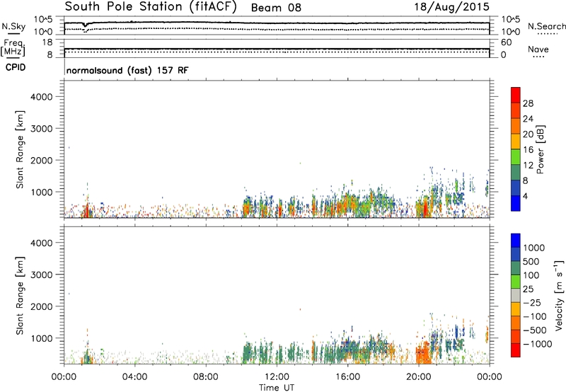This screenshot has height=392, width=566.
Task: Click 2000 km tick on power panel
Action: (42, 160)
